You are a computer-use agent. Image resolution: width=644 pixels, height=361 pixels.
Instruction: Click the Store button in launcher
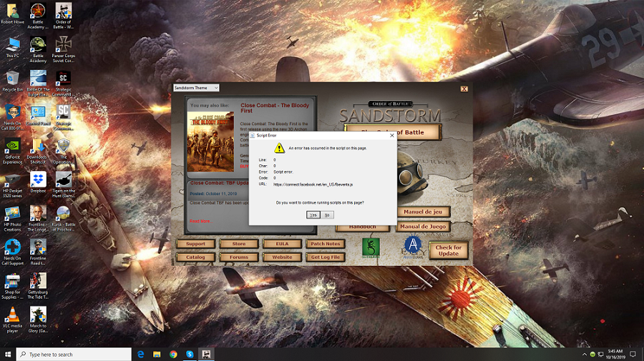[x=239, y=244]
